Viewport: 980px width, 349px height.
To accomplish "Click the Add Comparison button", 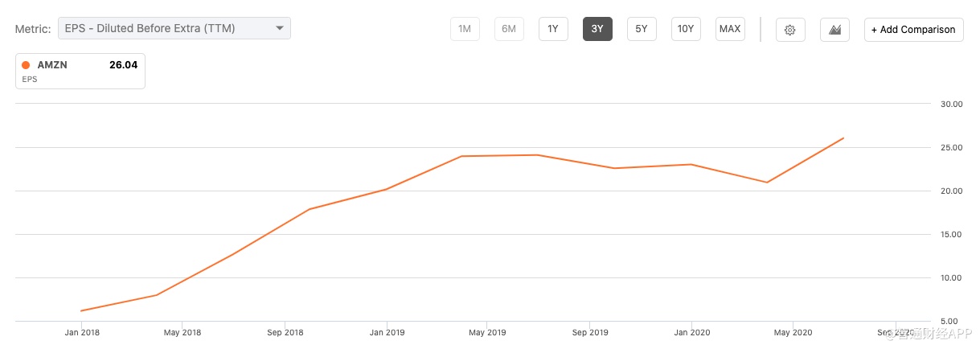I will click(x=913, y=30).
